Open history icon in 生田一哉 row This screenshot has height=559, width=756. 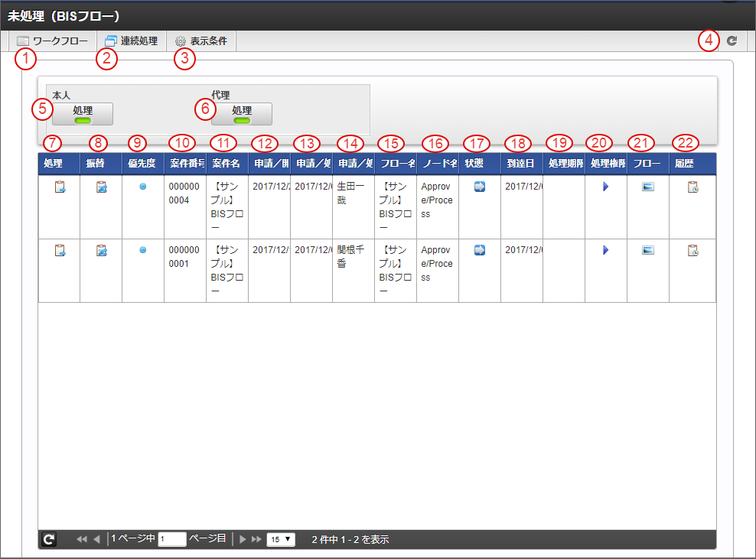pos(692,187)
